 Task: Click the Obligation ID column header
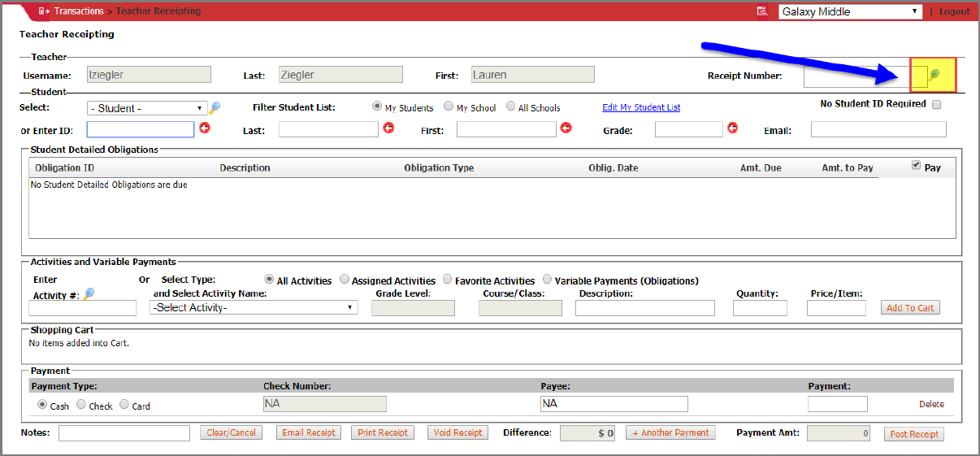64,168
